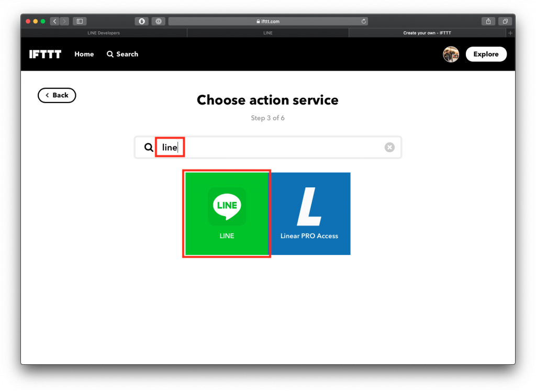Clear the search field text

tap(389, 147)
